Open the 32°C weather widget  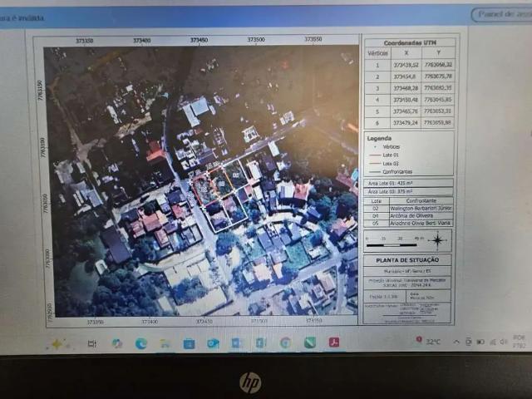click(428, 341)
